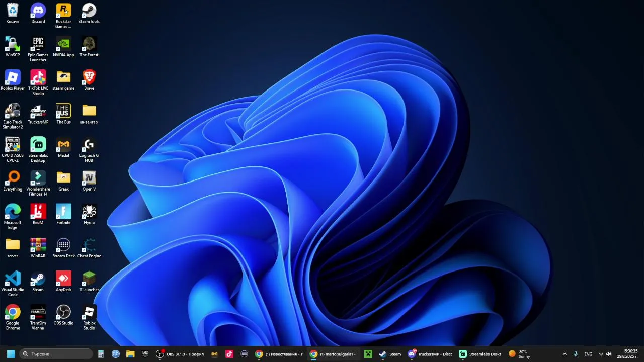This screenshot has width=644, height=362.
Task: Open AnyDesk desktop shortcut
Action: tap(63, 282)
